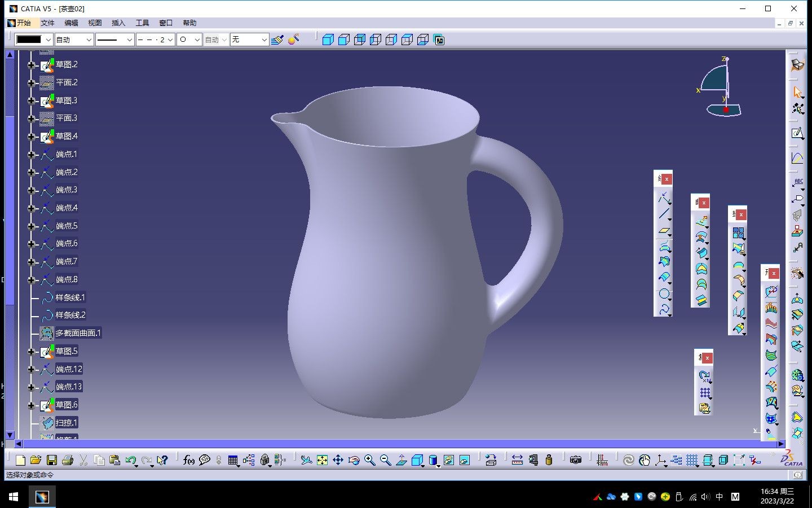Image resolution: width=812 pixels, height=508 pixels.
Task: Open the 工具 menu
Action: pos(142,23)
